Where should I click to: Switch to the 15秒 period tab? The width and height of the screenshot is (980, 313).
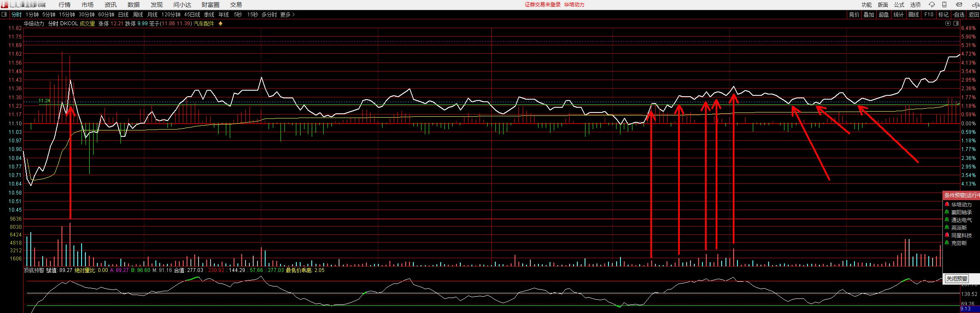pos(252,15)
